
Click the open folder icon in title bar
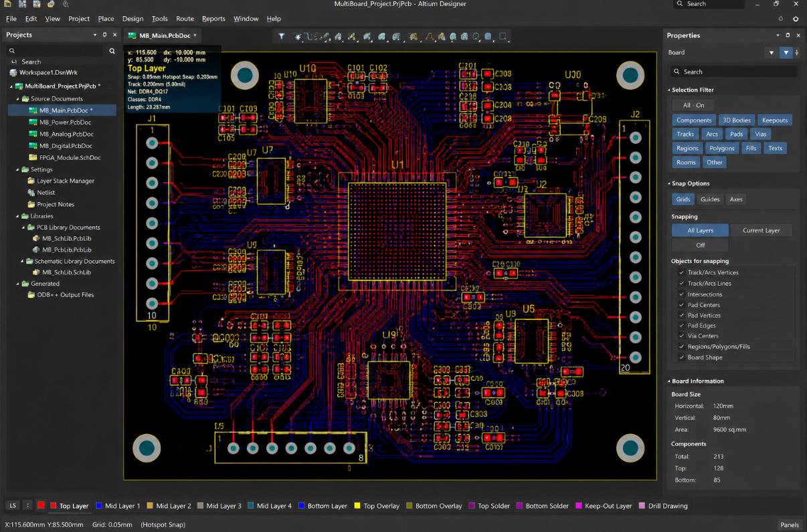(x=51, y=4)
